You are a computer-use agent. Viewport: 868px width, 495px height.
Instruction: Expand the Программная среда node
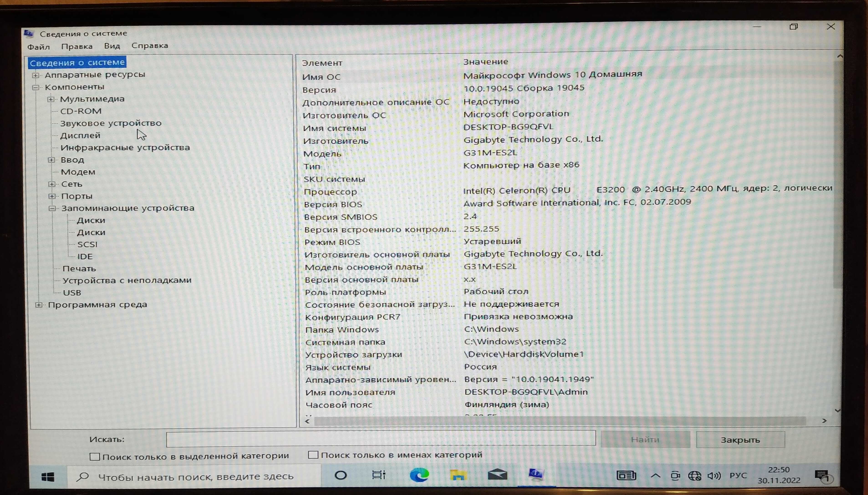[x=39, y=305]
